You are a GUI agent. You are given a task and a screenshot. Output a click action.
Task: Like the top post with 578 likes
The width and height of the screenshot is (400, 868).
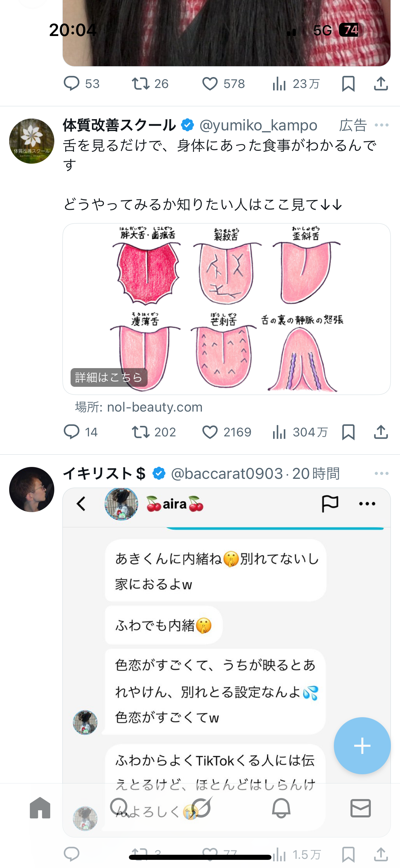click(x=210, y=84)
